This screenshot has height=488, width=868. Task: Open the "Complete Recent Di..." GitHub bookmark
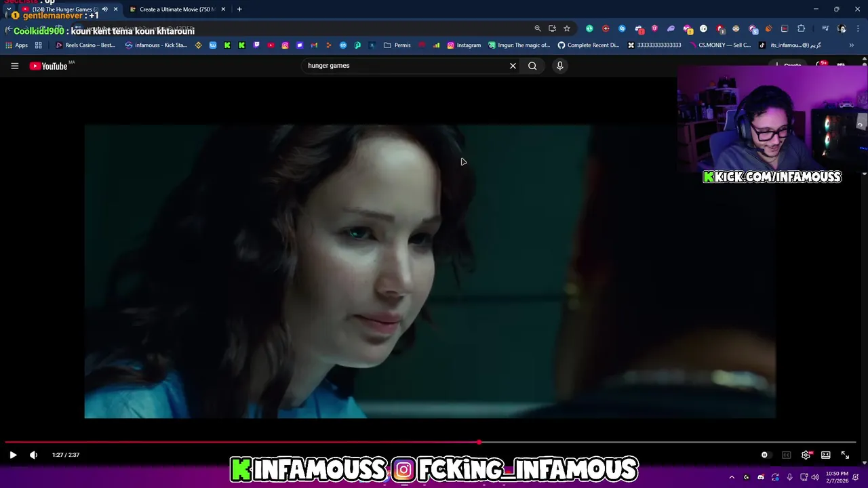(x=589, y=45)
